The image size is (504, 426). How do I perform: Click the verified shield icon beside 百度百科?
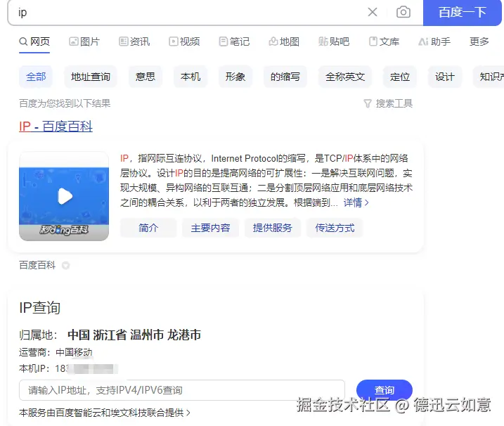coord(65,266)
